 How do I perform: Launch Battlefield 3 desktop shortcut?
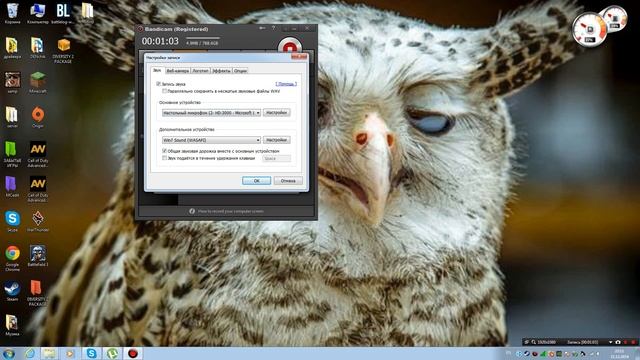[x=38, y=256]
